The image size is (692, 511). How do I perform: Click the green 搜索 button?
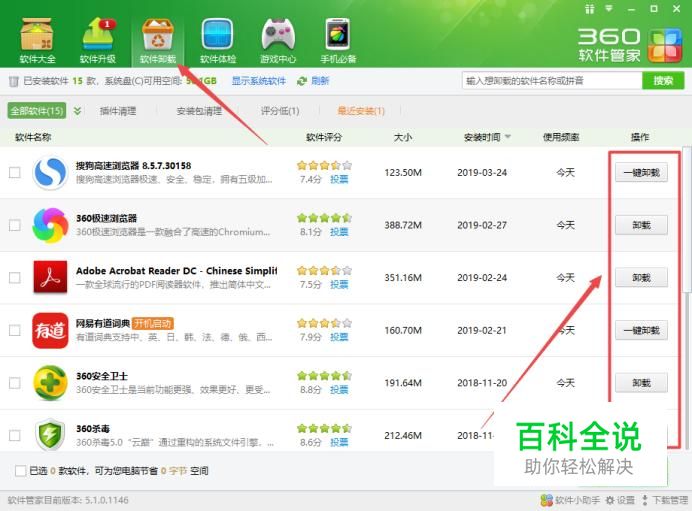(663, 81)
